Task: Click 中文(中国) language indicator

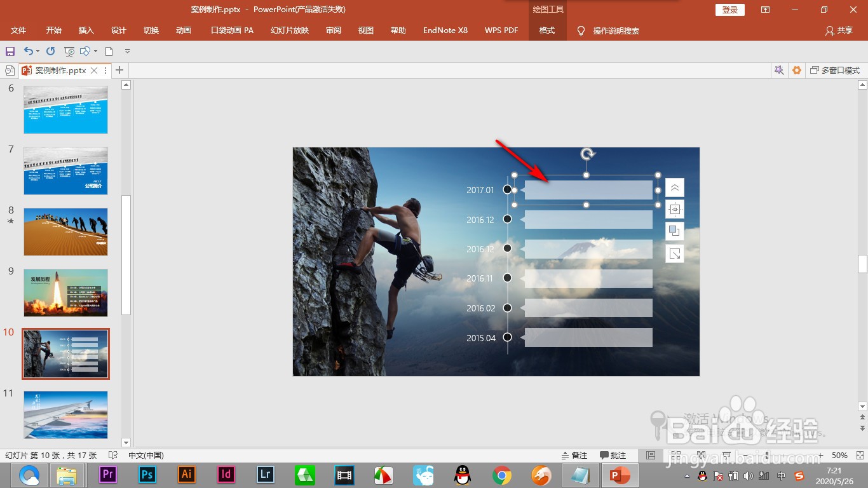Action: [x=146, y=456]
